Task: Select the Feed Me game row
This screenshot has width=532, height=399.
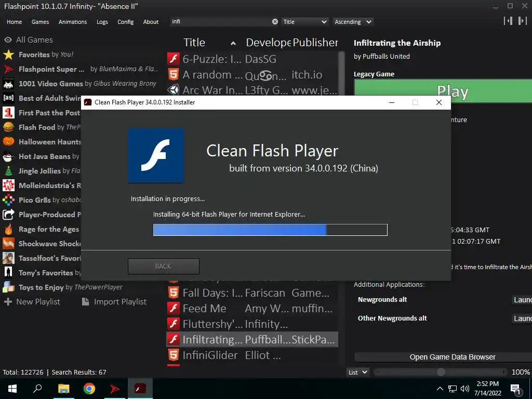Action: click(x=252, y=309)
